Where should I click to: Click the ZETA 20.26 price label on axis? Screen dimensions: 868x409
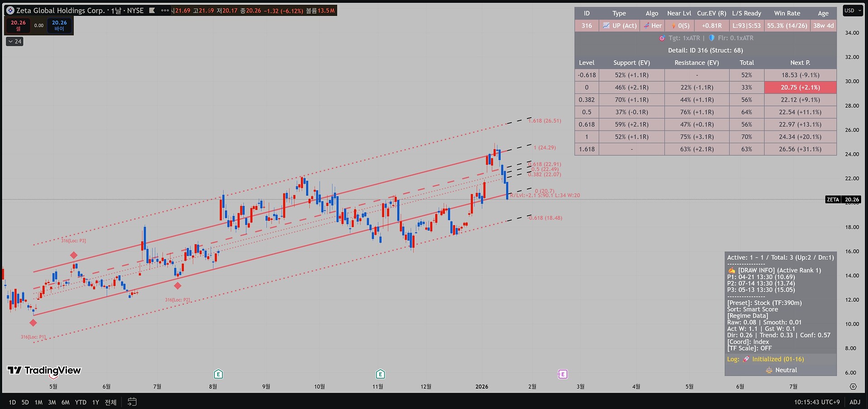pyautogui.click(x=844, y=200)
